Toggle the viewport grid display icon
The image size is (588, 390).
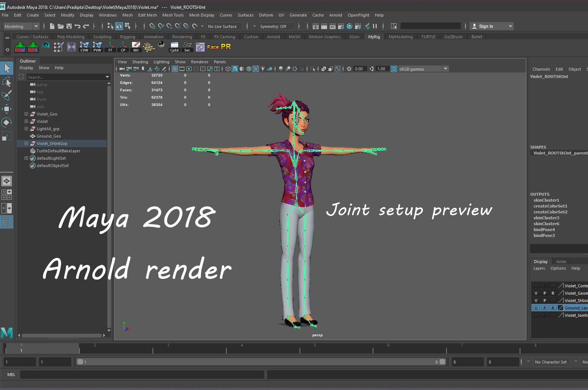(175, 69)
